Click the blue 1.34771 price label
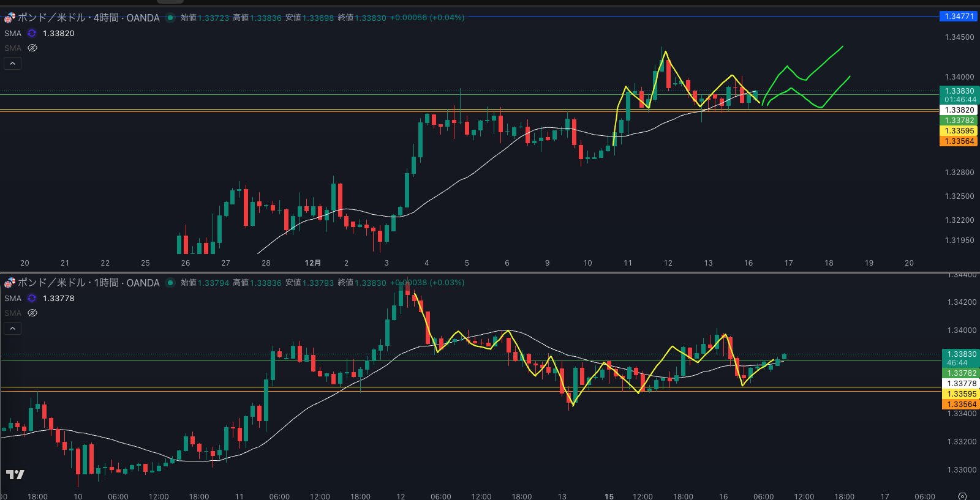980x500 pixels. pos(959,17)
